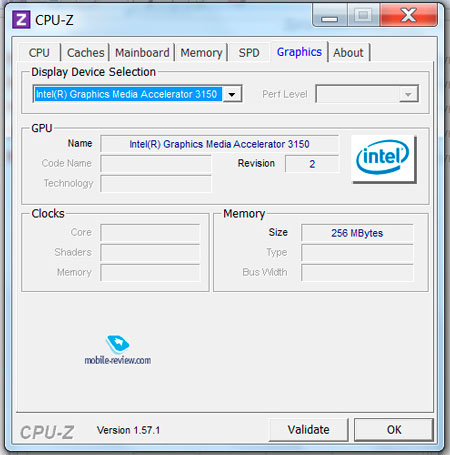Click the mobile-review.com watermark logo
The width and height of the screenshot is (450, 455).
(118, 350)
